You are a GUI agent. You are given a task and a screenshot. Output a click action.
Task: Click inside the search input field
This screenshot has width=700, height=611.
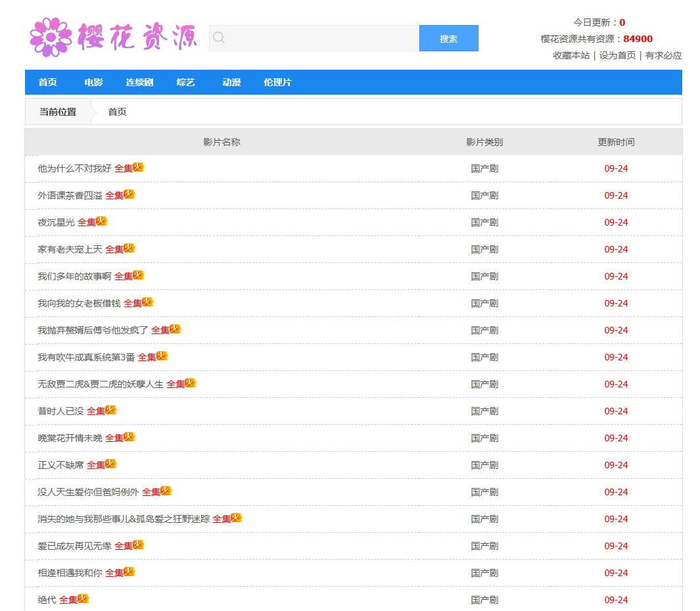[x=315, y=37]
